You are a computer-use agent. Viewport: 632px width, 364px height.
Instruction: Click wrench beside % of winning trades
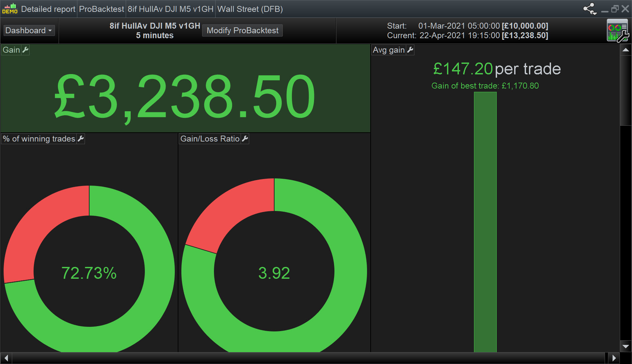click(81, 139)
